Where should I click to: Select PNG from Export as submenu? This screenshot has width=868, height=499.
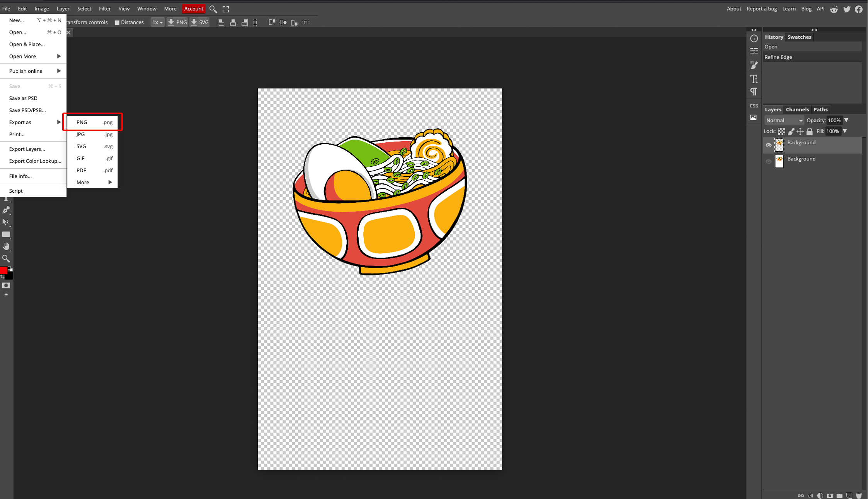(92, 122)
